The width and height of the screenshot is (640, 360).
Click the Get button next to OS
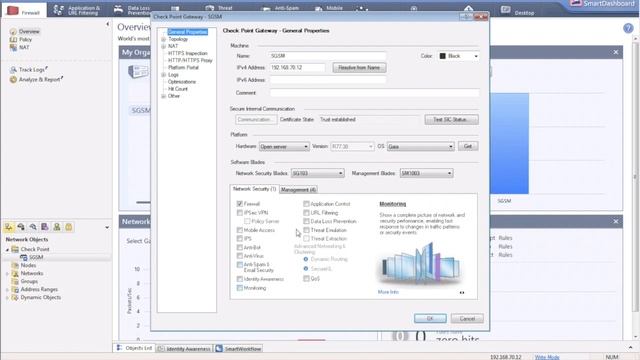[x=468, y=146]
